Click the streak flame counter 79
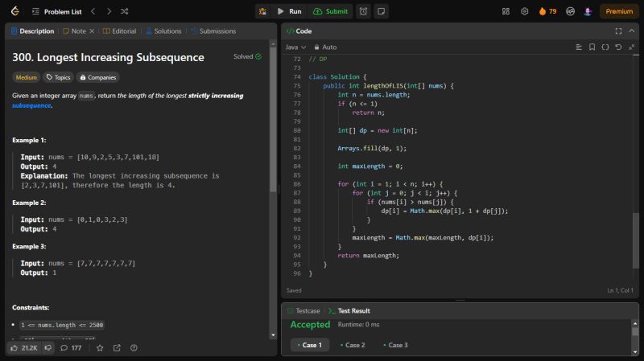Viewport: 644px width, 361px height. click(548, 11)
